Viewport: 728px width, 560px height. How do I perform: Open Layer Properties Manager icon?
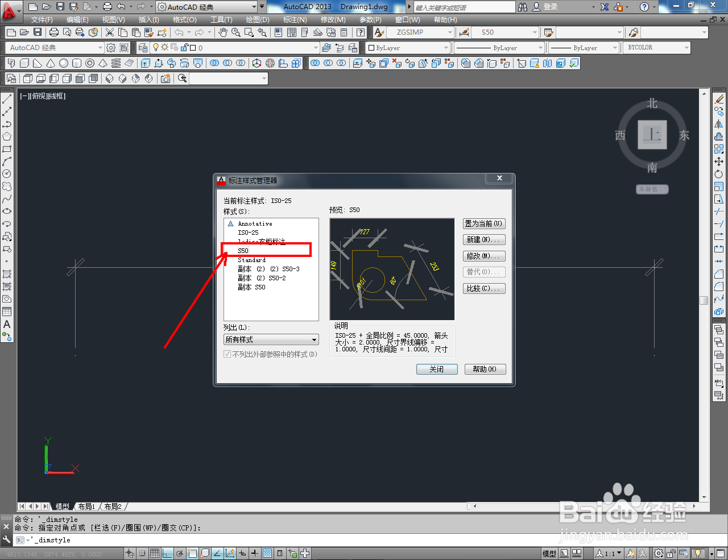tap(143, 48)
